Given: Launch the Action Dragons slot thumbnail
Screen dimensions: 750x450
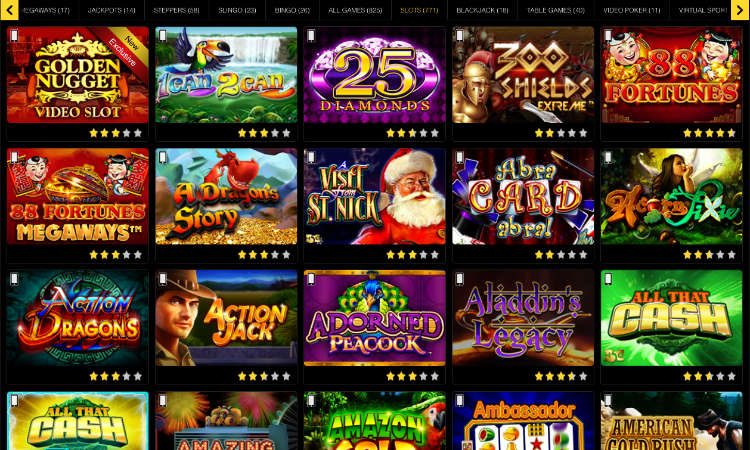Looking at the screenshot, I should [x=77, y=318].
